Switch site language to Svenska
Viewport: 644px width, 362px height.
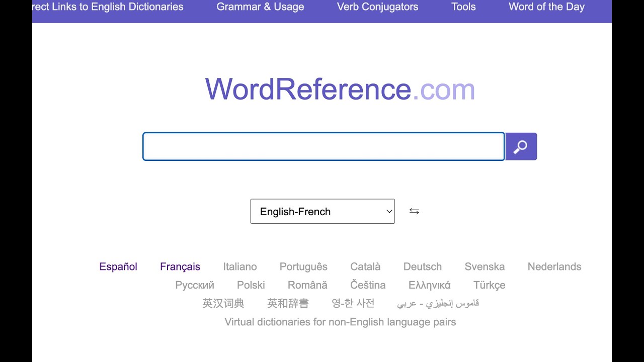(x=485, y=266)
